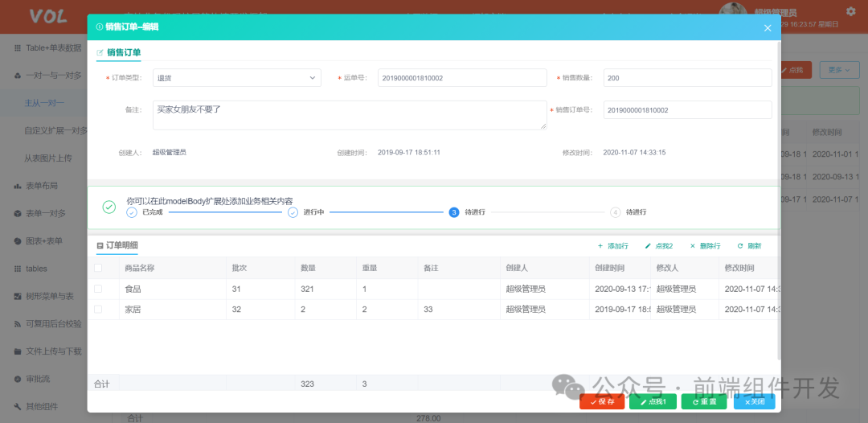
Task: Click the Table+单表数据 grid icon in sidebar
Action: coord(18,47)
